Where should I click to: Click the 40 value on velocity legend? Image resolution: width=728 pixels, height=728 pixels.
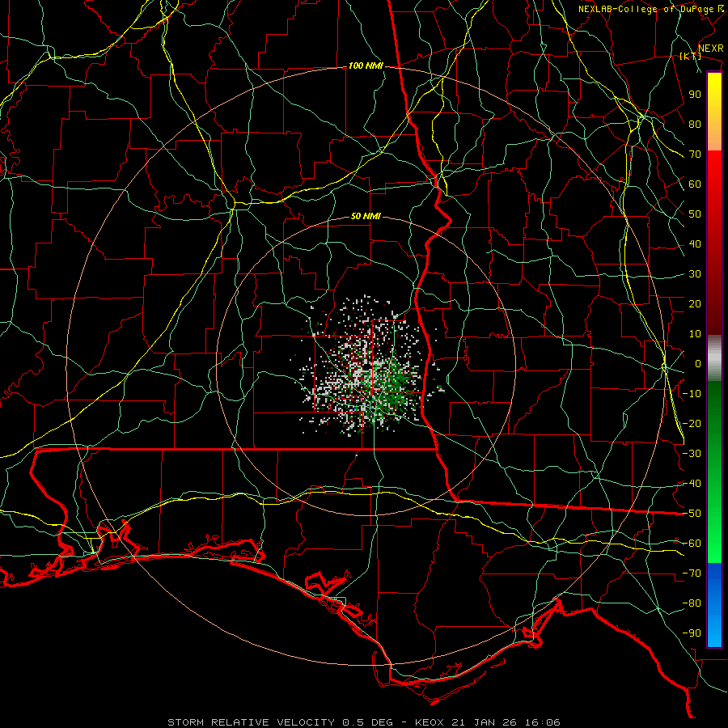point(695,243)
